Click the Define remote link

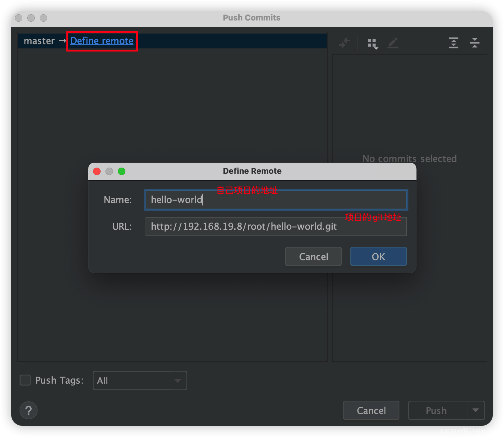[x=102, y=41]
